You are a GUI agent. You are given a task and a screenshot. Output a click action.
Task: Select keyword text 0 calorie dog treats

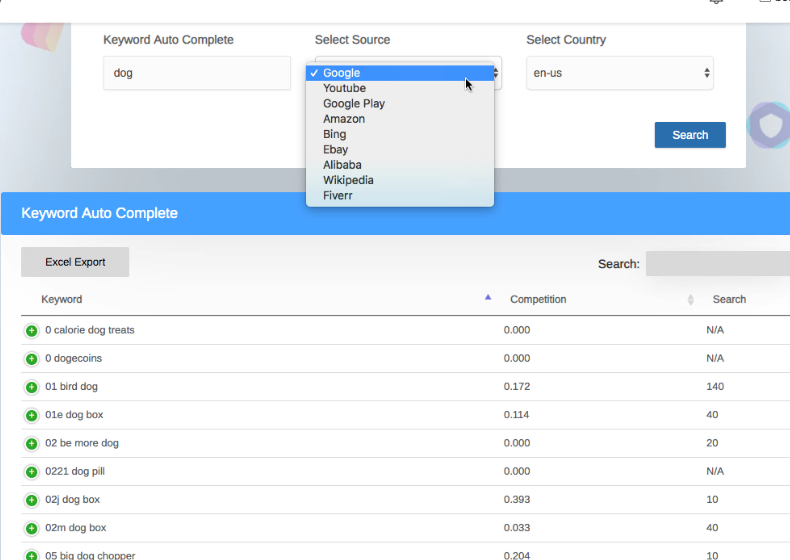[x=90, y=330]
